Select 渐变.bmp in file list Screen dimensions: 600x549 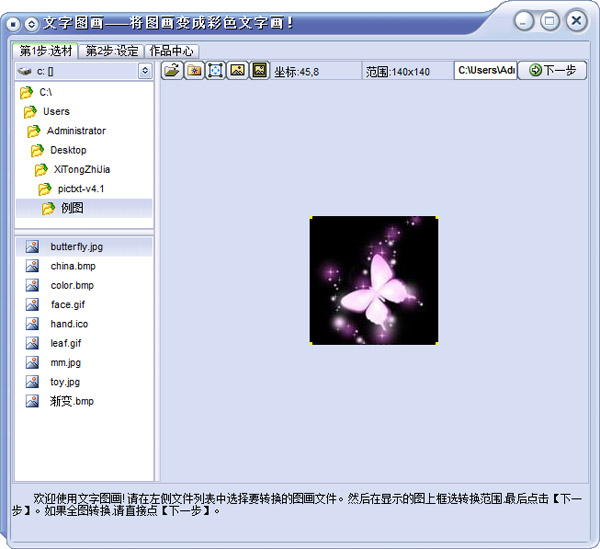pyautogui.click(x=84, y=401)
